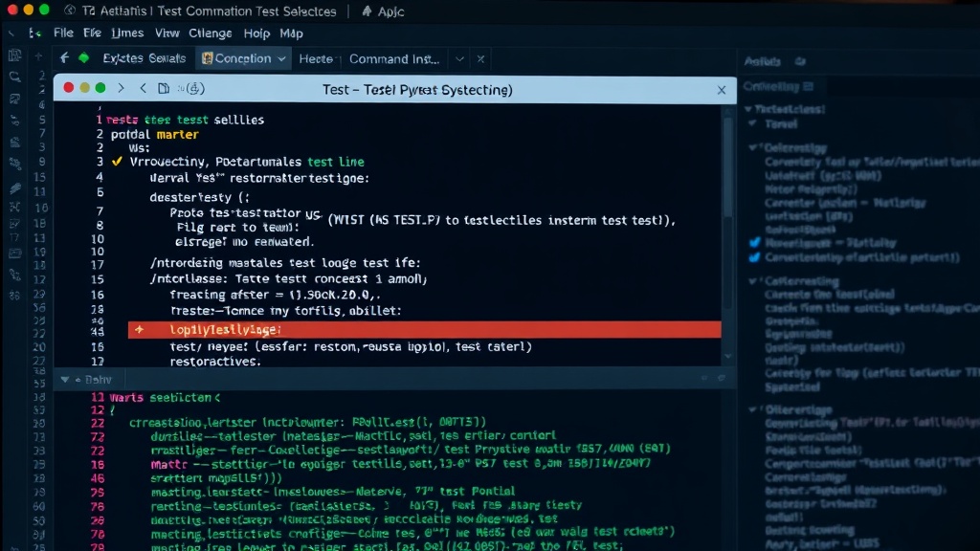This screenshot has width=980, height=551.
Task: Click the icon left of the title bar text
Action: pyautogui.click(x=70, y=11)
